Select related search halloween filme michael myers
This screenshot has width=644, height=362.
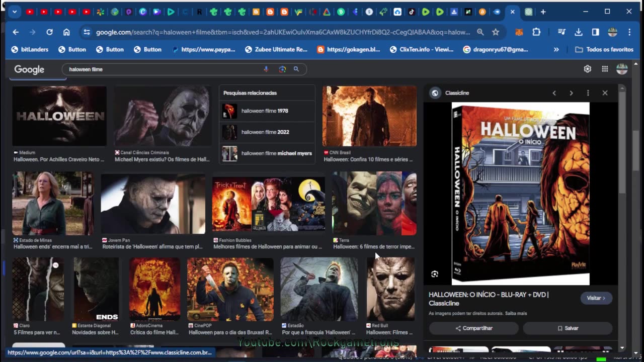[x=267, y=153]
